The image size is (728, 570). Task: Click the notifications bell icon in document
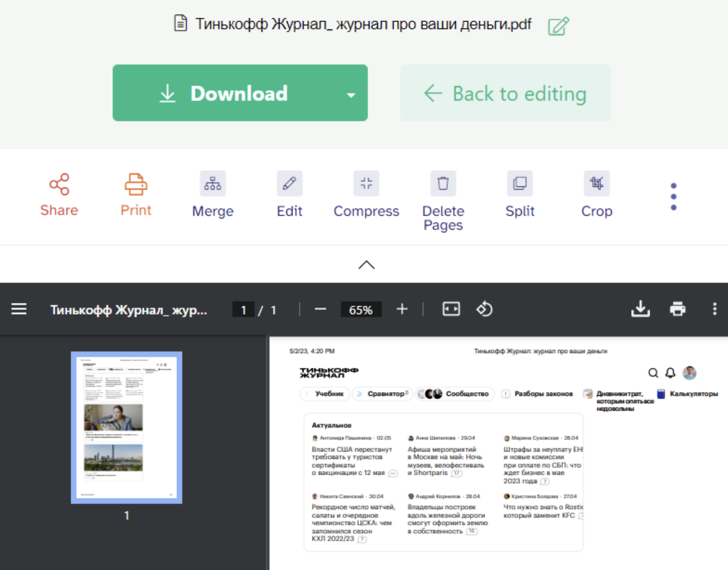click(x=670, y=373)
